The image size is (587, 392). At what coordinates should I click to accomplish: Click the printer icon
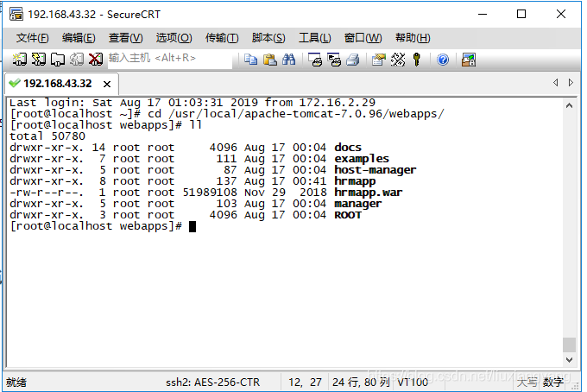353,60
